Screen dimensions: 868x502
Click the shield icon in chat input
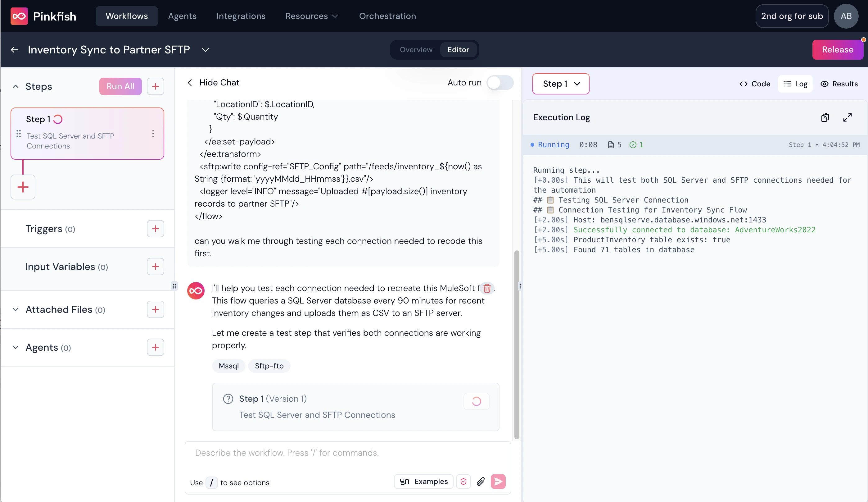pyautogui.click(x=463, y=482)
